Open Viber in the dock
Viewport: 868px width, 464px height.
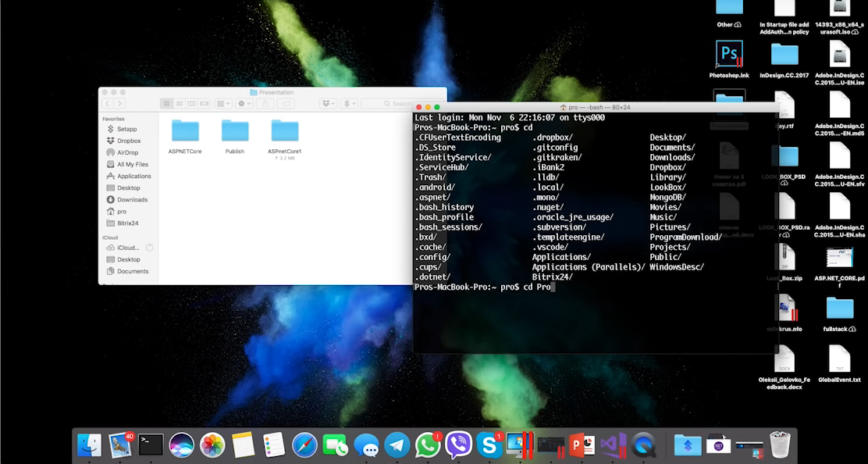pyautogui.click(x=458, y=444)
